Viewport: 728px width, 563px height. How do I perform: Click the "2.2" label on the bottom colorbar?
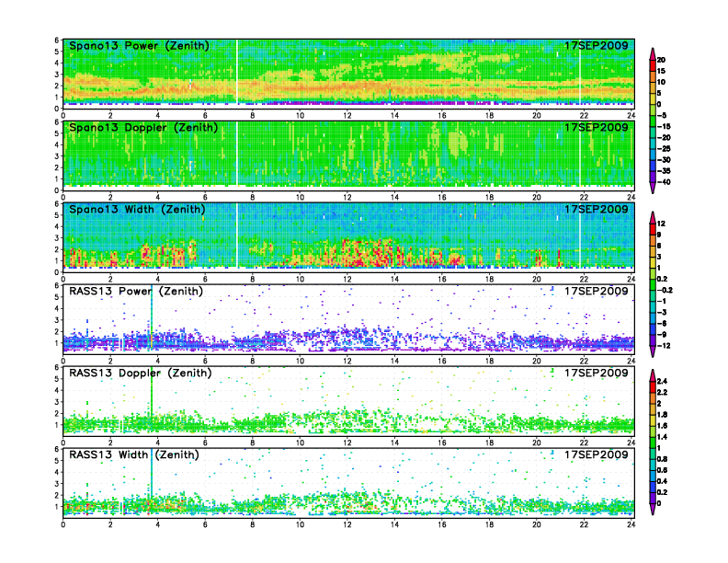(x=663, y=393)
